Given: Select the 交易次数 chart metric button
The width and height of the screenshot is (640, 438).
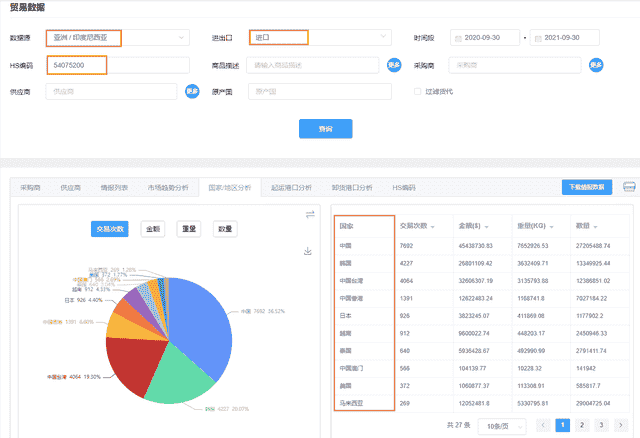Looking at the screenshot, I should pos(110,229).
